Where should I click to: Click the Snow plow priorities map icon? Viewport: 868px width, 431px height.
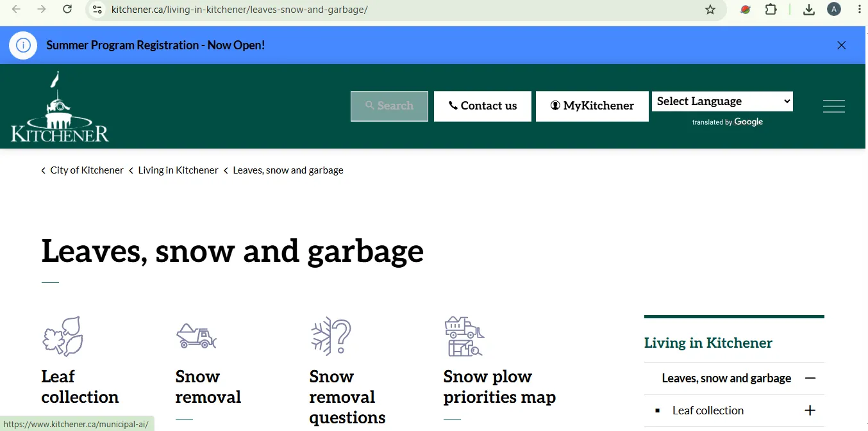coord(464,336)
